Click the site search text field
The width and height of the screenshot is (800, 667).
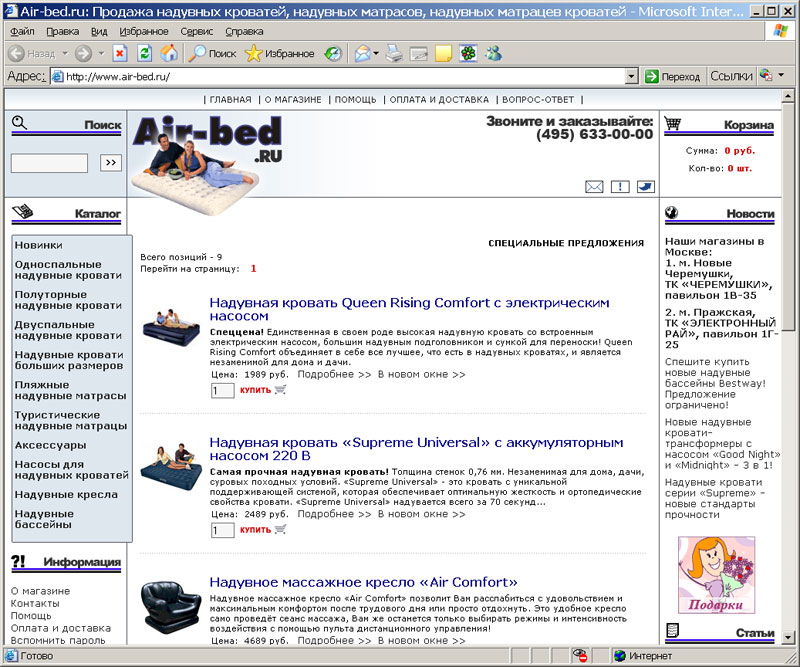point(49,163)
